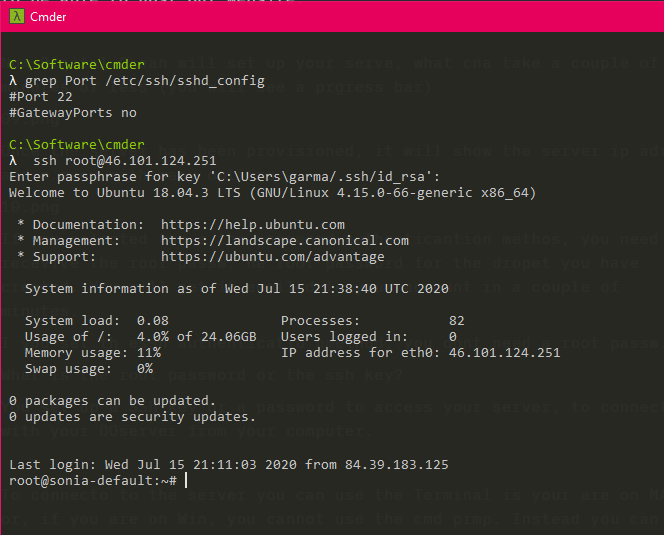Click the eth0 IP address 46.101.124.251

[504, 352]
